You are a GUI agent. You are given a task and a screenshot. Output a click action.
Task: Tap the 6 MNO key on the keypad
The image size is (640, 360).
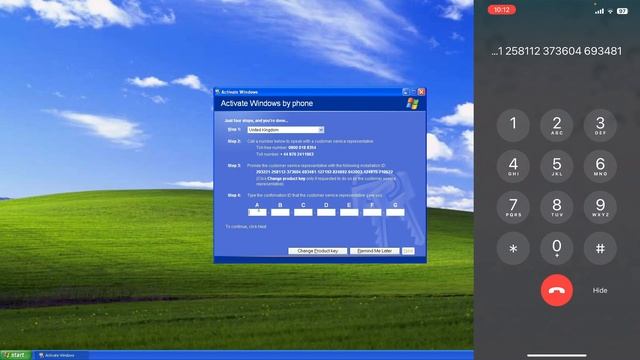tap(600, 166)
